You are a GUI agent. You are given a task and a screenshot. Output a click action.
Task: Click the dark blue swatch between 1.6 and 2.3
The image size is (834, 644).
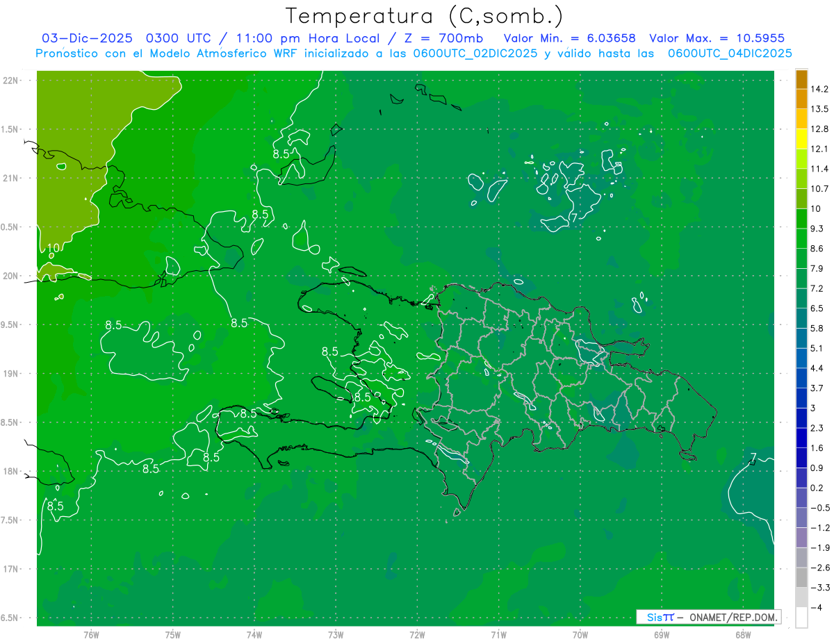(x=801, y=438)
